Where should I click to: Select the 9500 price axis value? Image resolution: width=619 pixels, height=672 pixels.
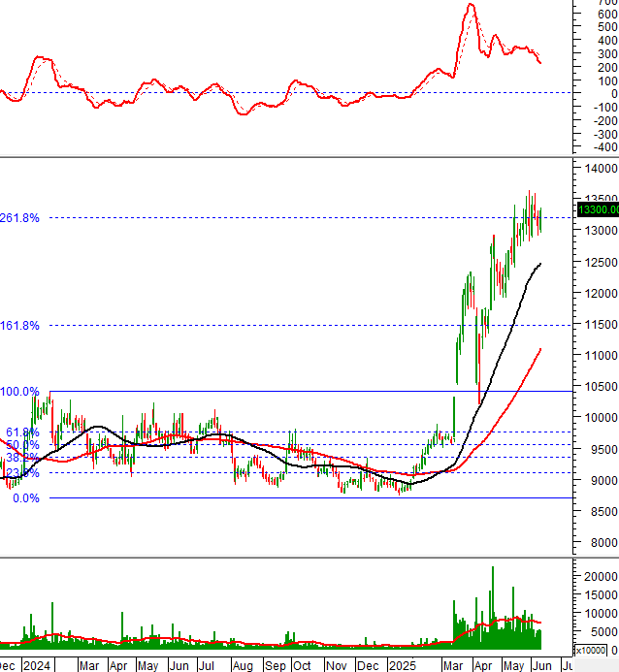click(x=604, y=450)
